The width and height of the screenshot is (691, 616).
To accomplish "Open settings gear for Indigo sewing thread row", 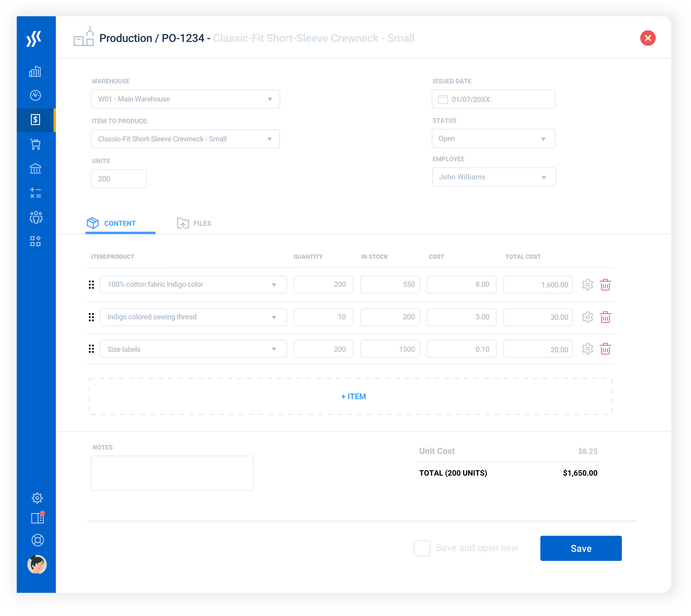I will pyautogui.click(x=587, y=317).
